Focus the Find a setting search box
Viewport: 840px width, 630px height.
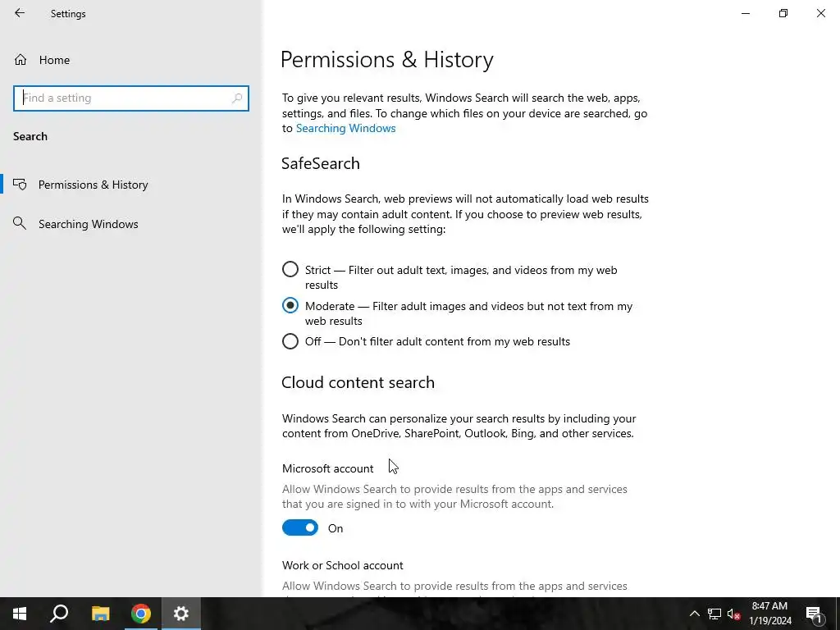(131, 98)
